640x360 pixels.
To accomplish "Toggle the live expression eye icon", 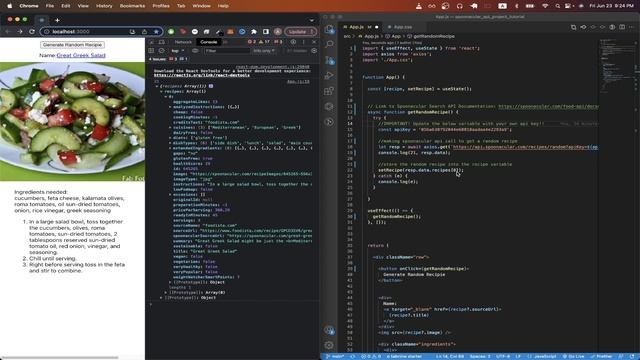I will (195, 51).
